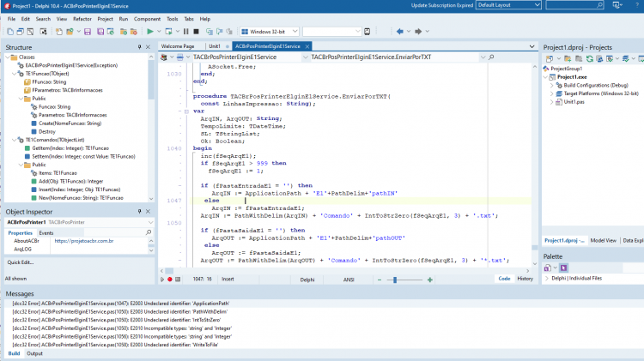Click the refresh icon in Projects toolbar
The height and width of the screenshot is (361, 644).
(590, 58)
